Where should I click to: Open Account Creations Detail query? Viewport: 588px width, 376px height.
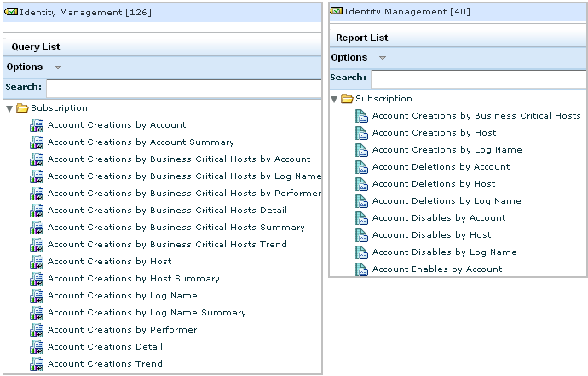105,347
